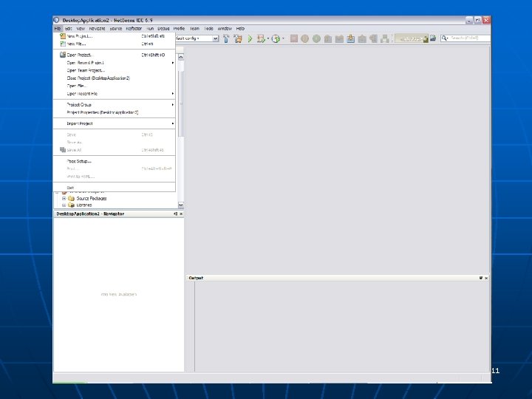
Task: Open the Run menu
Action: pos(150,29)
